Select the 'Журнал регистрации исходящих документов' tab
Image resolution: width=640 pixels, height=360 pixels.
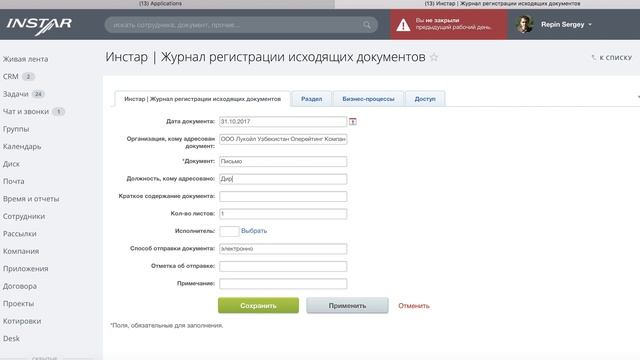pyautogui.click(x=202, y=99)
